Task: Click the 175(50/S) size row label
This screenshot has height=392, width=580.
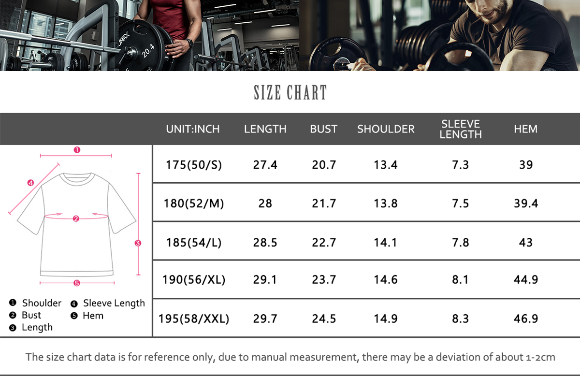Action: (x=193, y=165)
